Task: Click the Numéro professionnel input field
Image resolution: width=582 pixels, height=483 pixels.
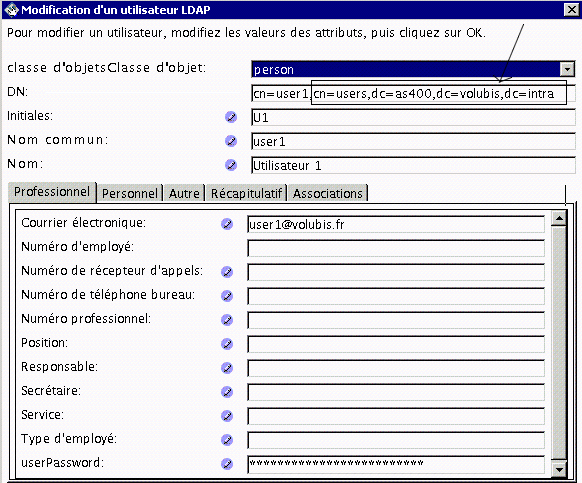Action: click(396, 320)
